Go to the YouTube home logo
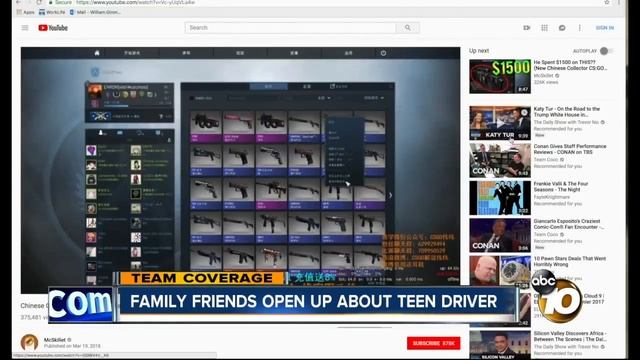The width and height of the screenshot is (640, 360). [53, 28]
